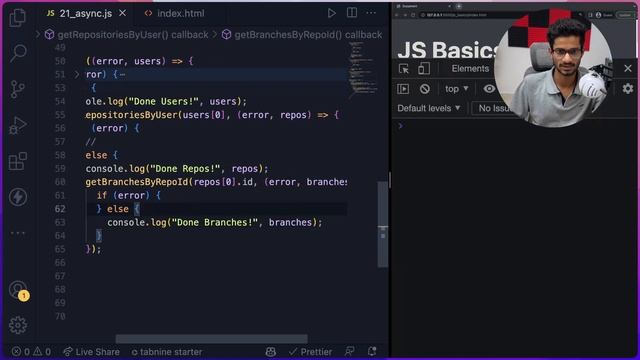Click the JS Basics page heading

point(448,50)
